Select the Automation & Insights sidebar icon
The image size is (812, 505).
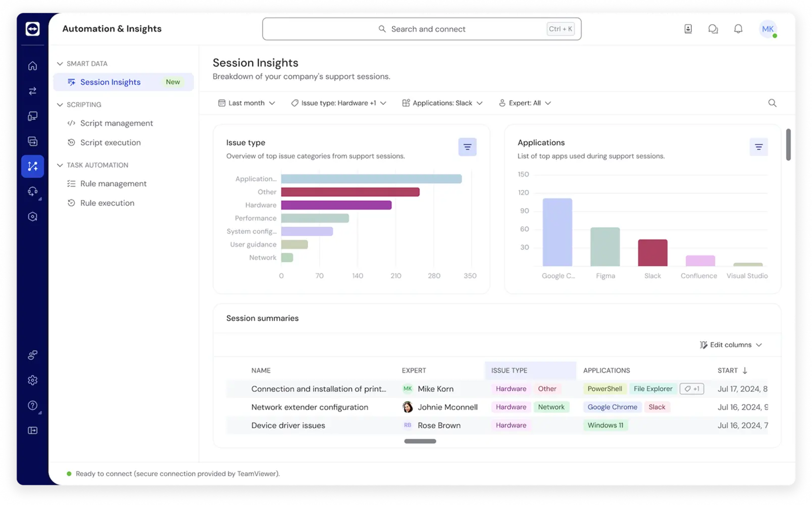[33, 166]
